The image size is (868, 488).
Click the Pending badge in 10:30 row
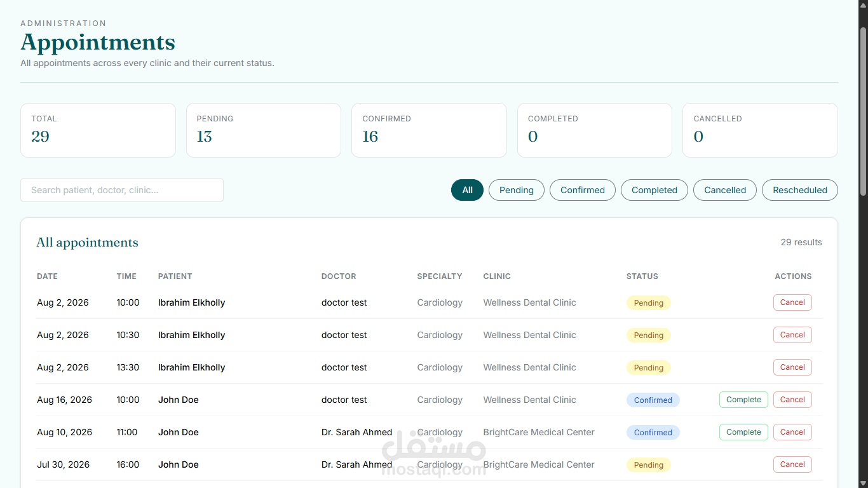coord(649,335)
